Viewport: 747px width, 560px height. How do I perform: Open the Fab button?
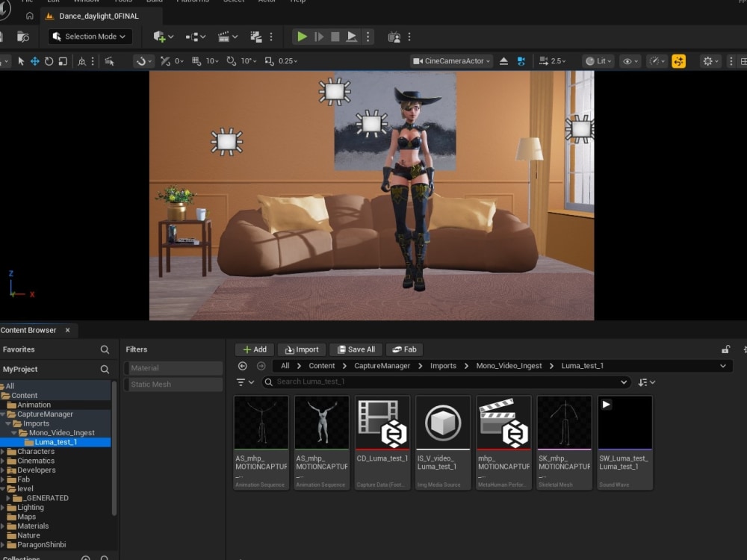click(x=404, y=349)
